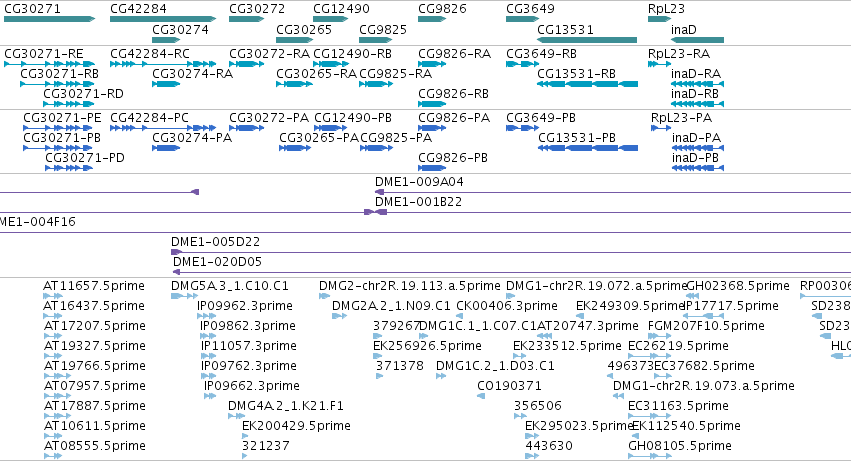Click the inaD gene label
This screenshot has width=851, height=461.
(684, 29)
